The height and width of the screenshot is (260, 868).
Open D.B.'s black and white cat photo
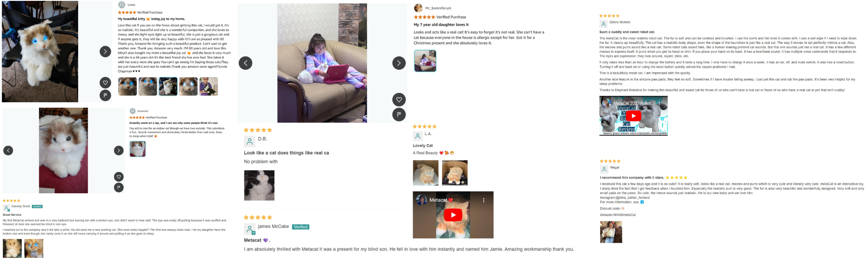click(x=259, y=185)
